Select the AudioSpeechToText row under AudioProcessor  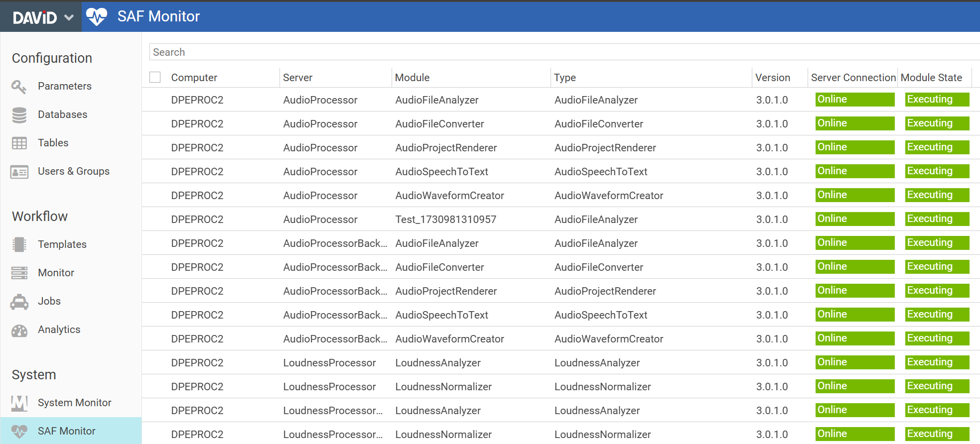pyautogui.click(x=441, y=172)
